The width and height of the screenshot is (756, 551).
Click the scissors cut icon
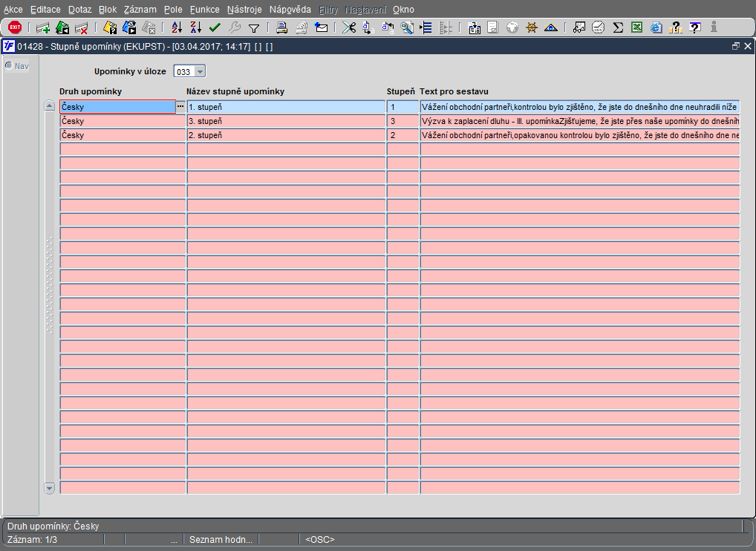point(349,28)
